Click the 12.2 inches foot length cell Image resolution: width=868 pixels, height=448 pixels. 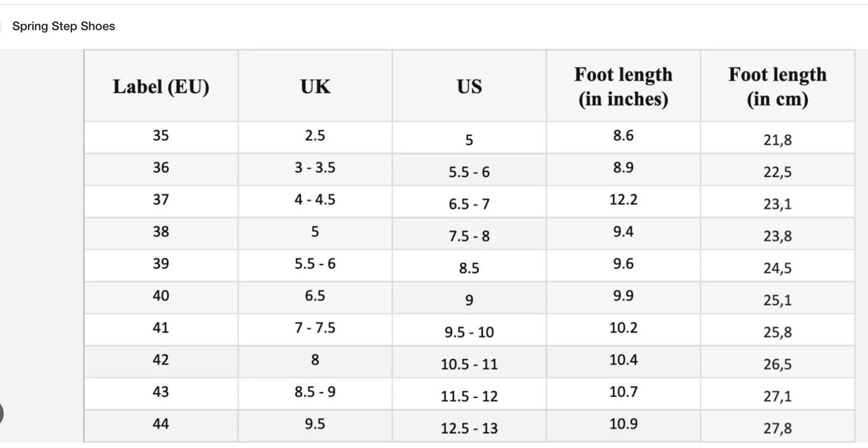[623, 201]
